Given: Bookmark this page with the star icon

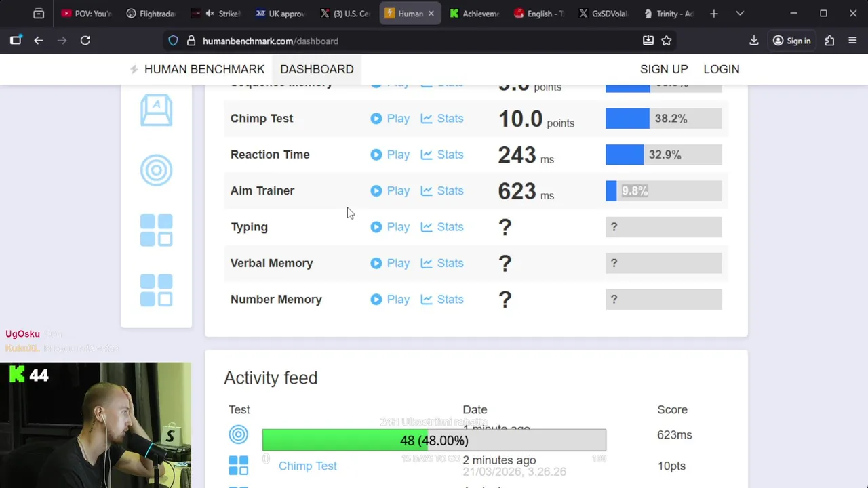Looking at the screenshot, I should [667, 41].
